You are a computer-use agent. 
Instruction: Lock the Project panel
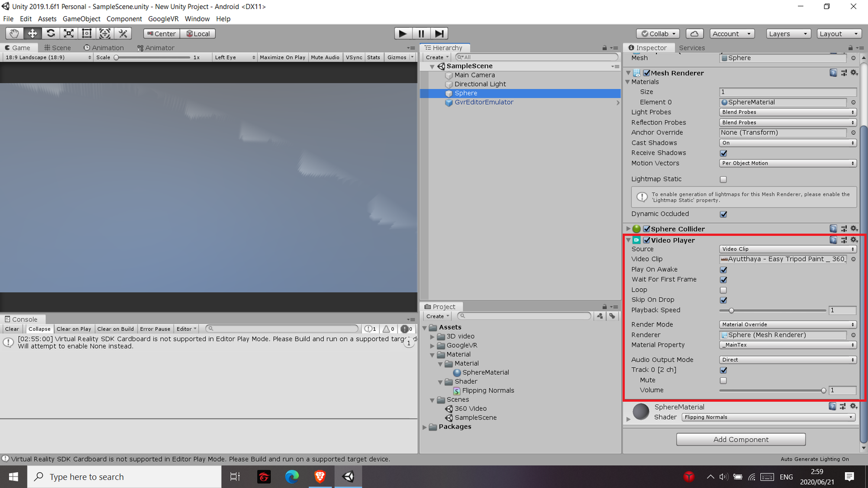coord(604,307)
